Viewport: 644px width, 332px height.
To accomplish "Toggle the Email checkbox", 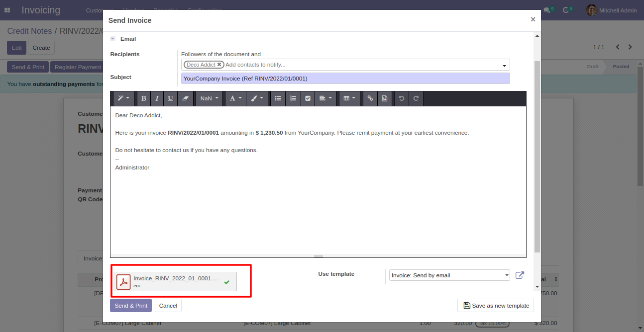I will [x=113, y=39].
